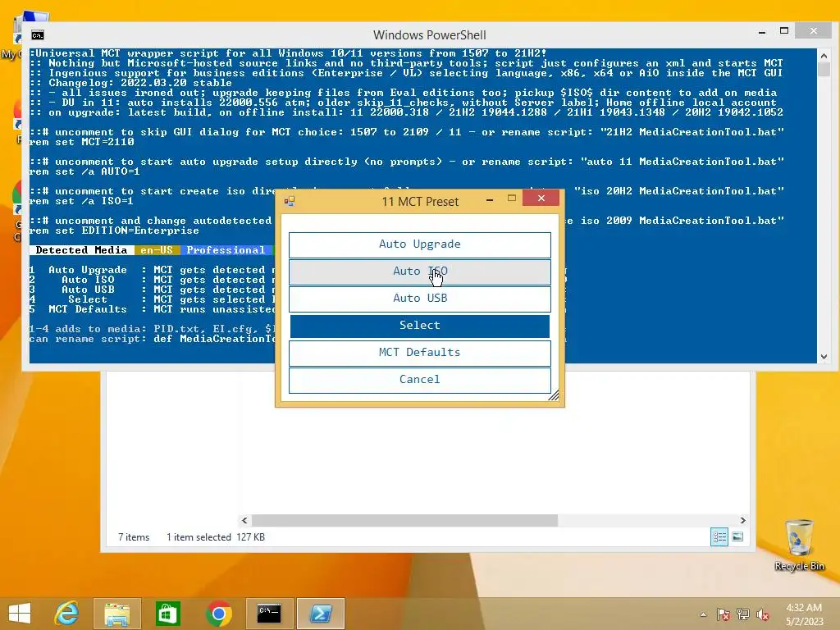This screenshot has height=630, width=840.
Task: Click the en-US language label
Action: 157,250
